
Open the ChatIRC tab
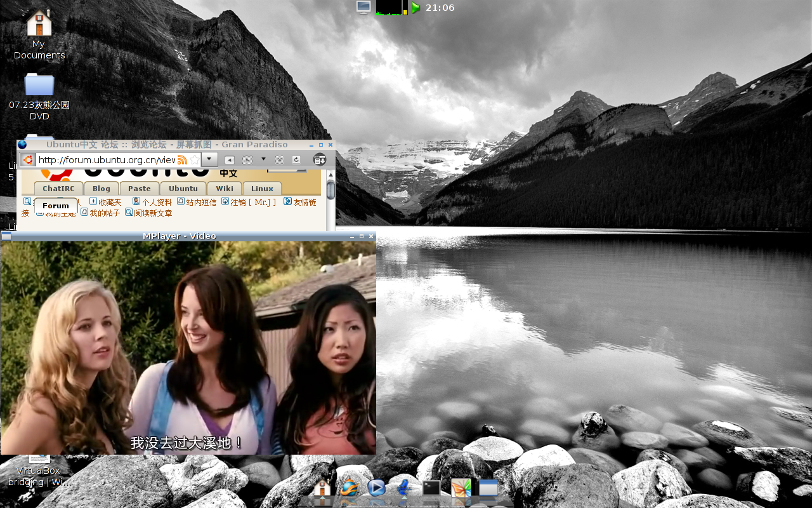[58, 189]
